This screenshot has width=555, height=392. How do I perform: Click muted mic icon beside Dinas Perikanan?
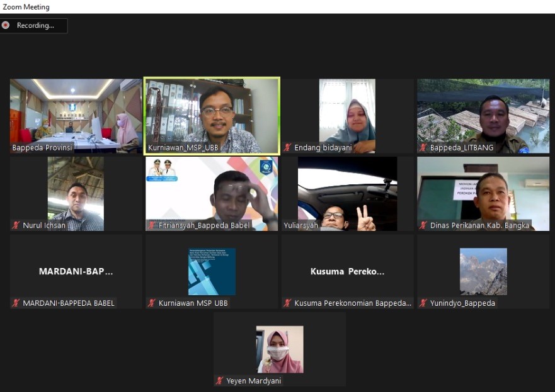tap(423, 225)
